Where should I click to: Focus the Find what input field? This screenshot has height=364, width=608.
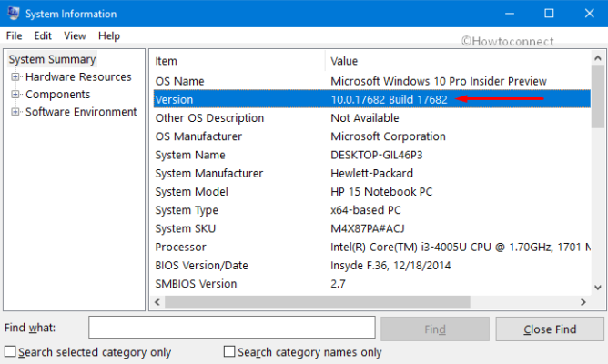[232, 328]
